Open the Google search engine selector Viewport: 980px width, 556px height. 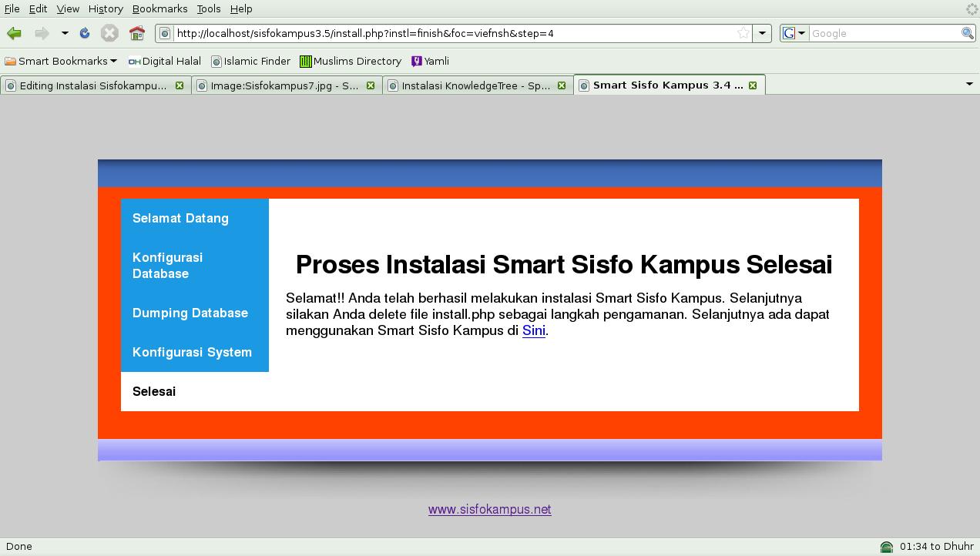tap(794, 33)
